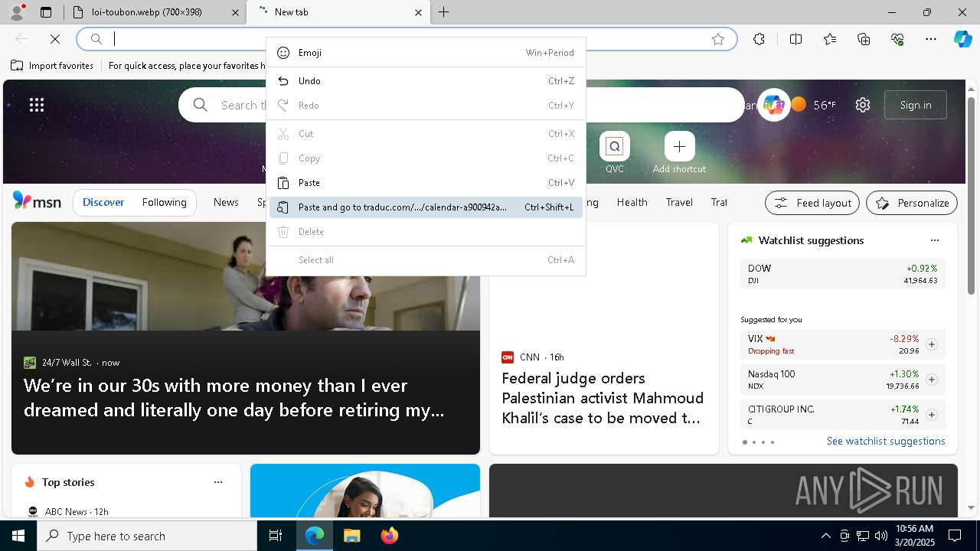Click the taskbar search box
This screenshot has width=980, height=551.
[x=147, y=536]
